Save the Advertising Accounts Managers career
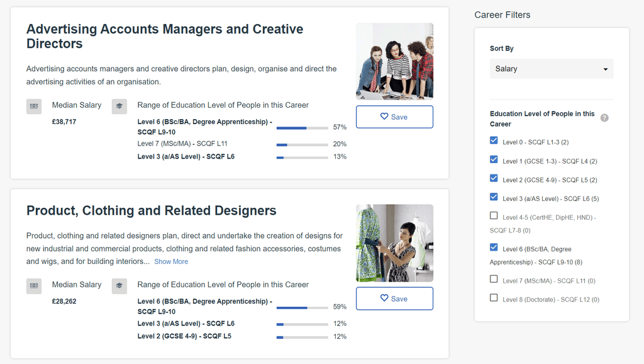The width and height of the screenshot is (644, 364). 394,117
